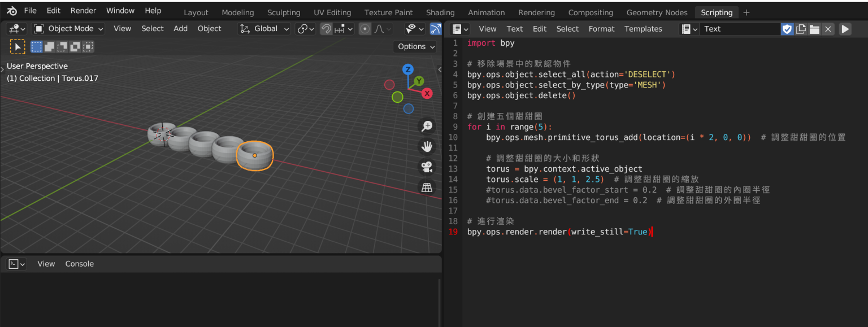Image resolution: width=868 pixels, height=327 pixels.
Task: Open the Global transform orientation dropdown
Action: click(264, 28)
